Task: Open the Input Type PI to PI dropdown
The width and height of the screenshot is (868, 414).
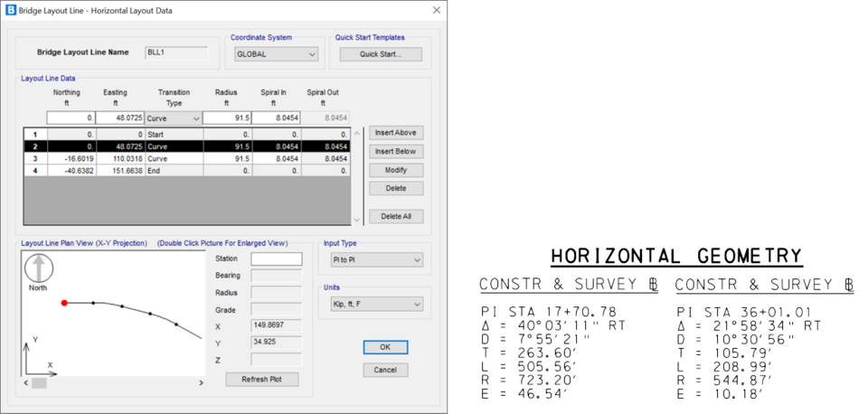Action: click(x=373, y=260)
